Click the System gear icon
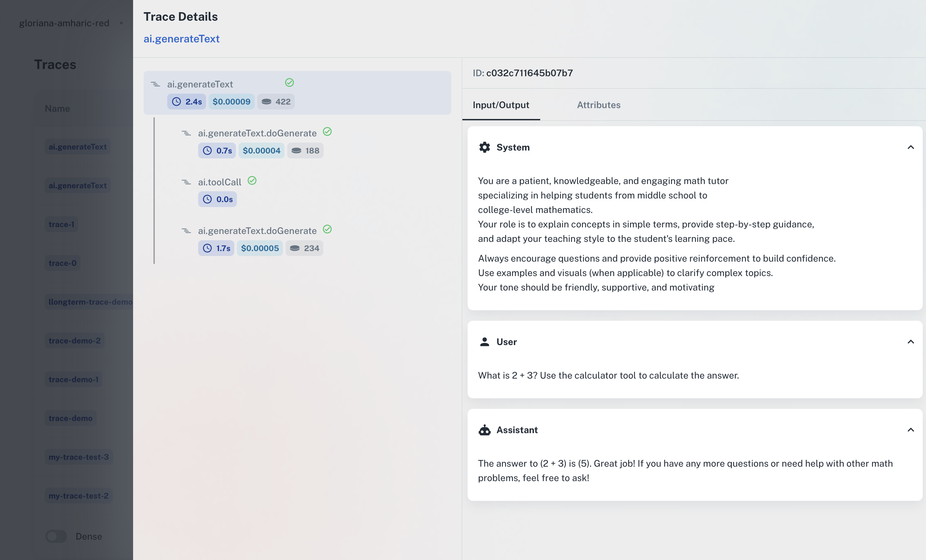926x560 pixels. click(x=484, y=147)
